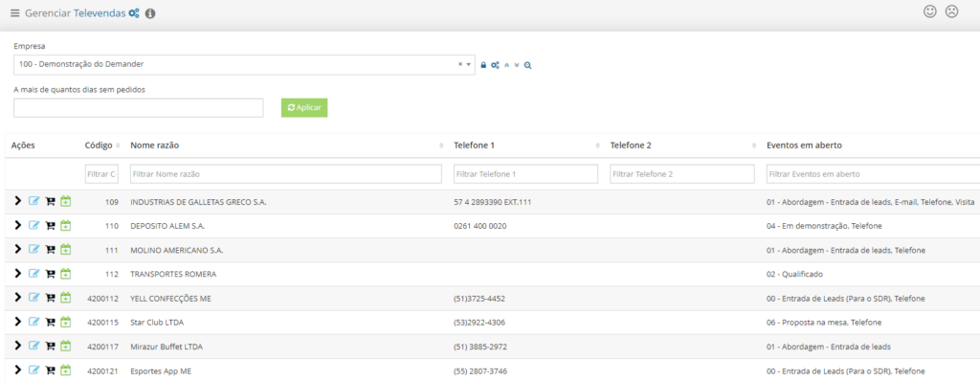Click the Eventos em aberto column header

pos(804,146)
